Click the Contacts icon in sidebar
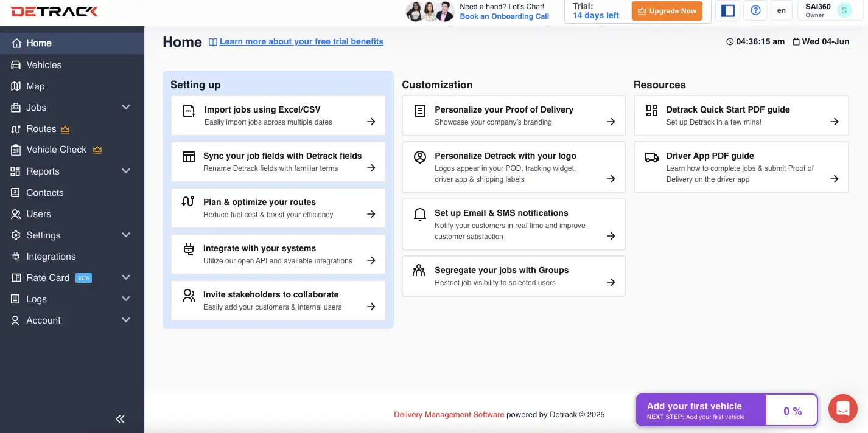Viewport: 868px width, 433px height. coord(16,193)
